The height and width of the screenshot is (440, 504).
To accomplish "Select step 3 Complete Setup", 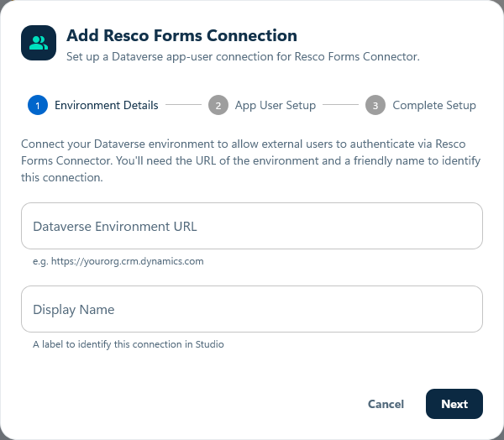I will click(x=421, y=105).
